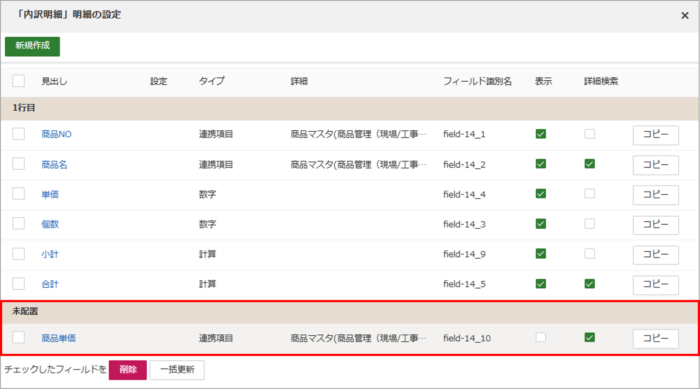Select the field-14_3 identifier text
The image size is (700, 389).
coord(464,224)
